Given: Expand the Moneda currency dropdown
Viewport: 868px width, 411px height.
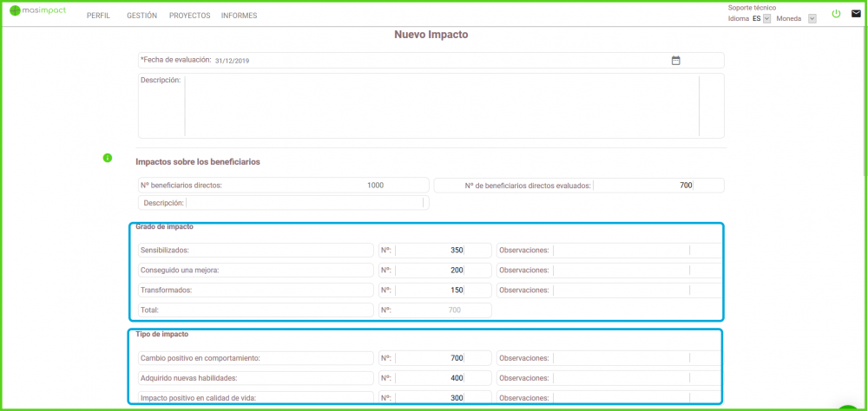Looking at the screenshot, I should coord(812,18).
